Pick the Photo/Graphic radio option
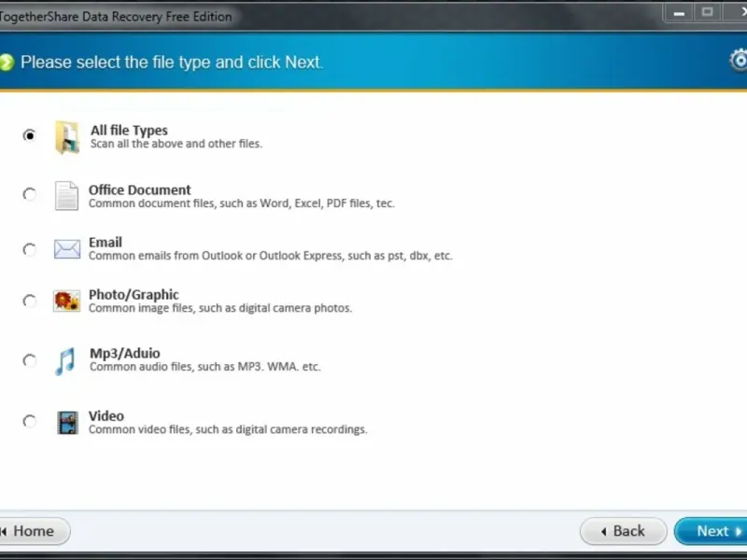This screenshot has height=560, width=747. coord(29,301)
